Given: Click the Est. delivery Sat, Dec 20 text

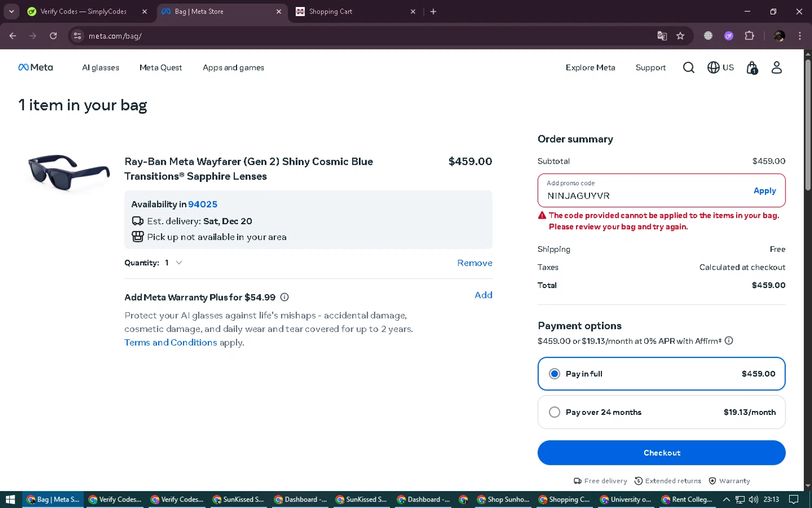Looking at the screenshot, I should [x=199, y=221].
